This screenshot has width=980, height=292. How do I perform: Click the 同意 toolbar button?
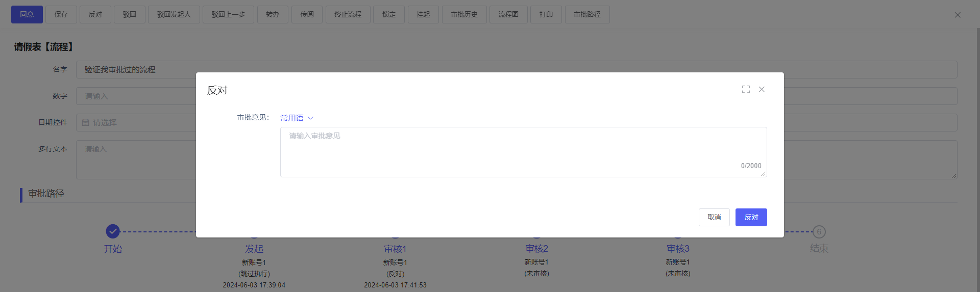point(27,14)
